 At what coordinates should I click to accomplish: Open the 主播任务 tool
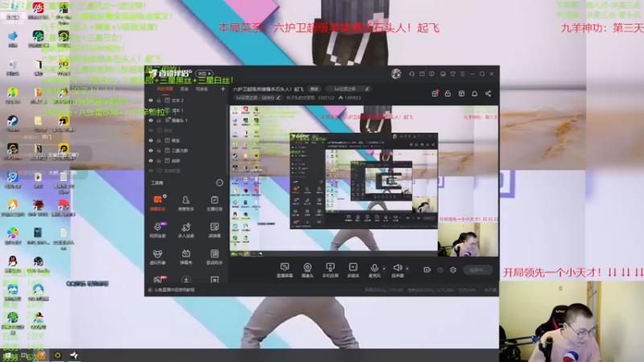[x=214, y=203]
